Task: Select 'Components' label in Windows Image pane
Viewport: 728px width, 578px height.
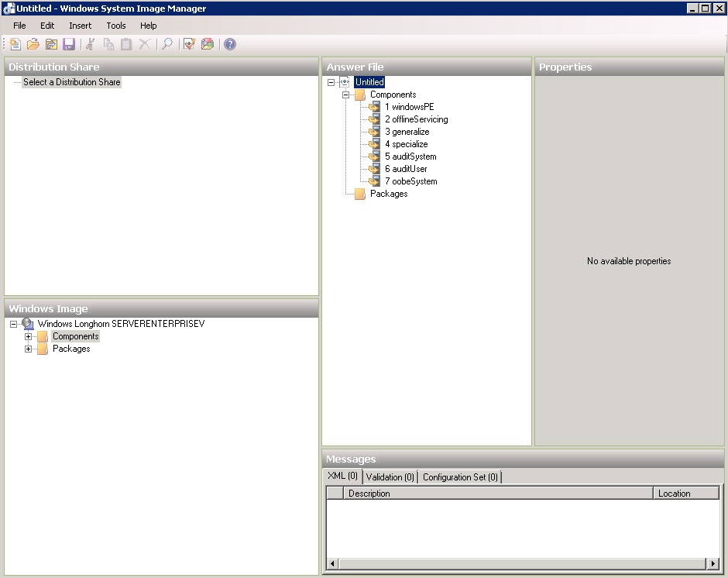Action: pos(76,336)
